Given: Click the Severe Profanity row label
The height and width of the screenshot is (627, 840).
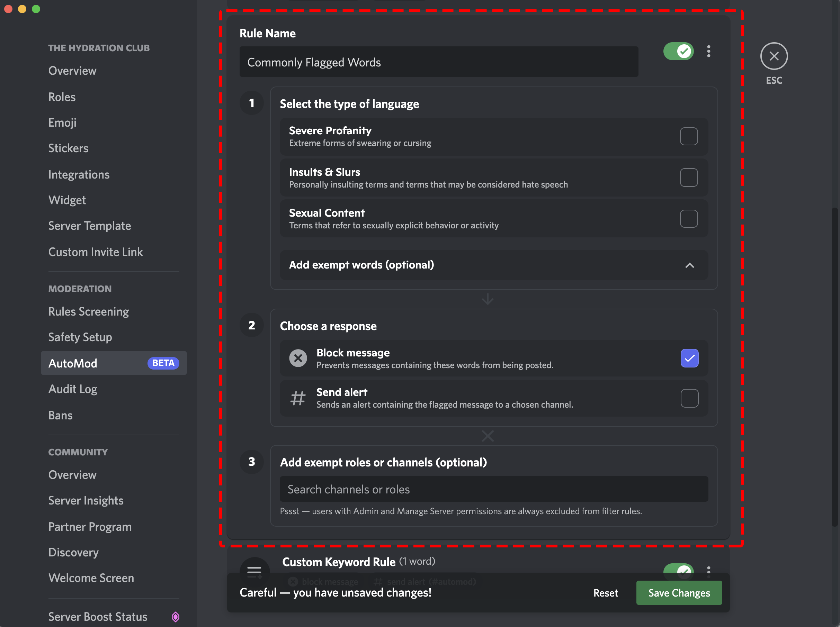Looking at the screenshot, I should [330, 130].
